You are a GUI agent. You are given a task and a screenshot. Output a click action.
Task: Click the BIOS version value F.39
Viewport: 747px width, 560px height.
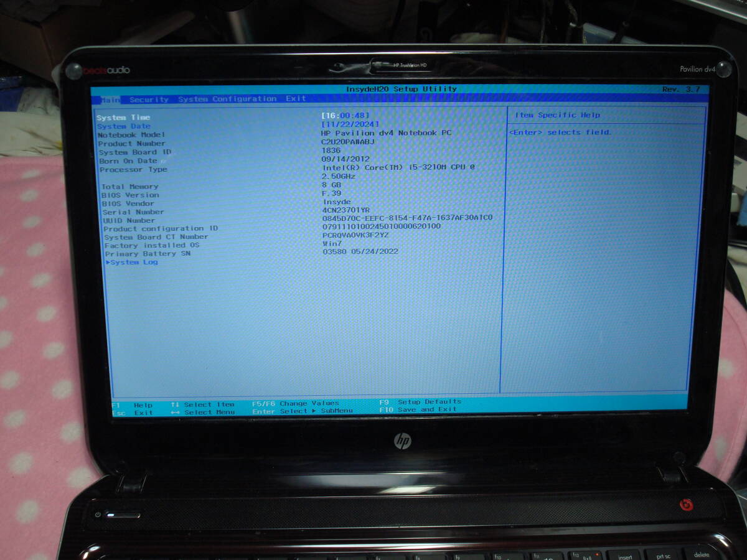pyautogui.click(x=332, y=194)
